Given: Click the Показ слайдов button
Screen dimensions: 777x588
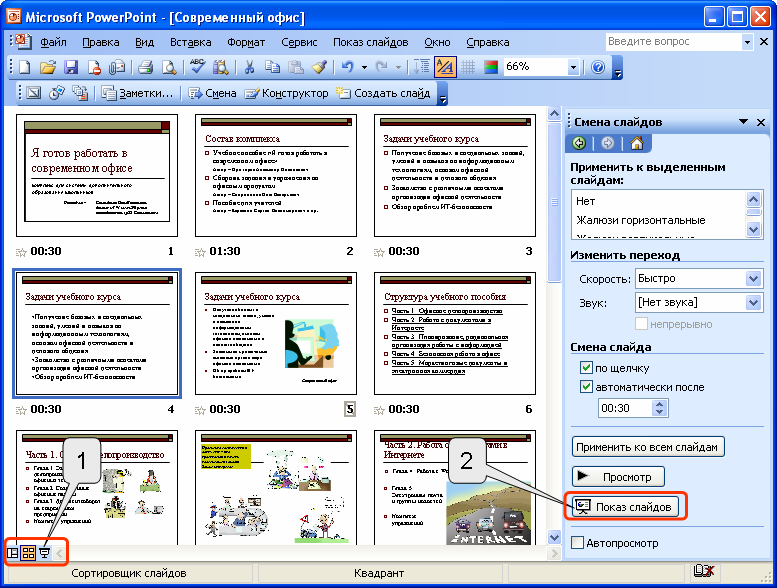Looking at the screenshot, I should click(x=625, y=506).
